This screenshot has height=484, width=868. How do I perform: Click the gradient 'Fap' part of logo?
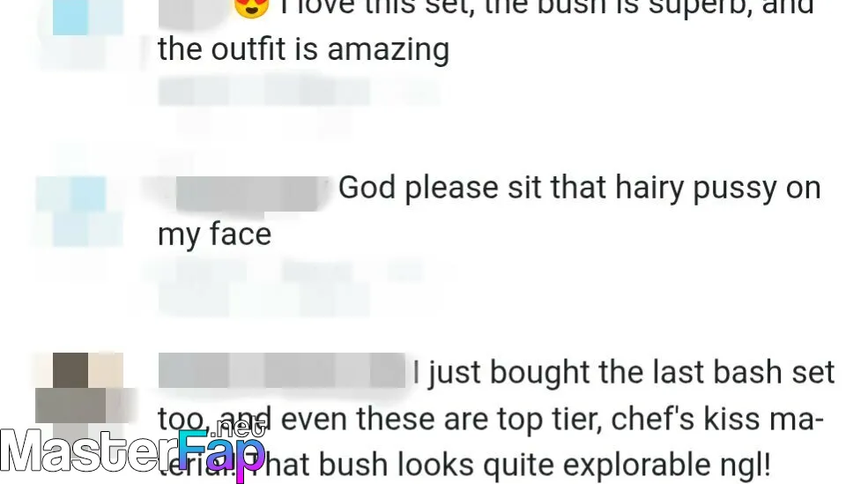click(x=221, y=454)
